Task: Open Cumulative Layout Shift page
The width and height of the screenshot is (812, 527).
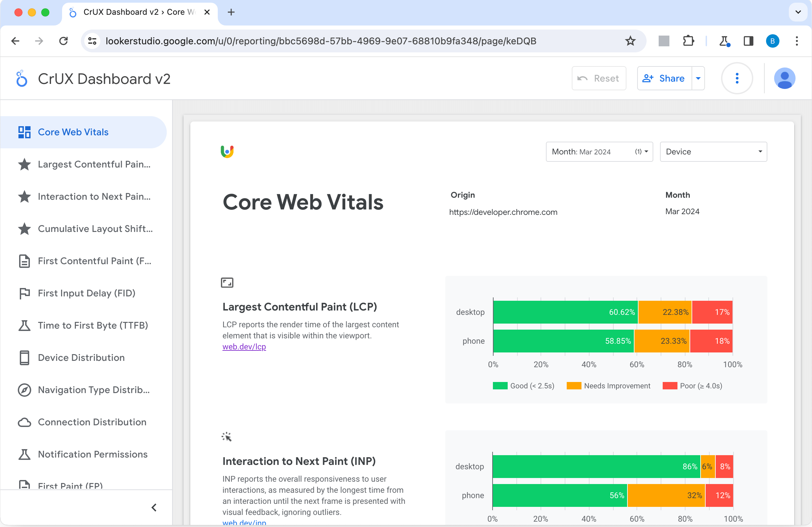Action: tap(83, 229)
